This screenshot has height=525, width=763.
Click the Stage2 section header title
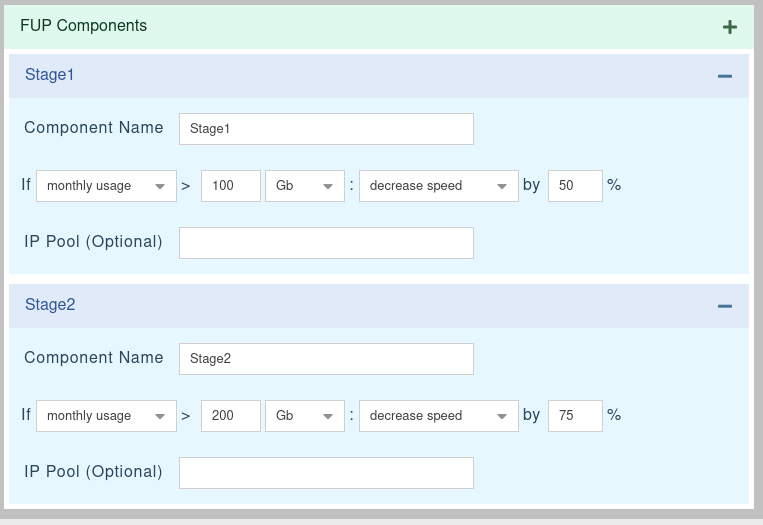click(50, 305)
